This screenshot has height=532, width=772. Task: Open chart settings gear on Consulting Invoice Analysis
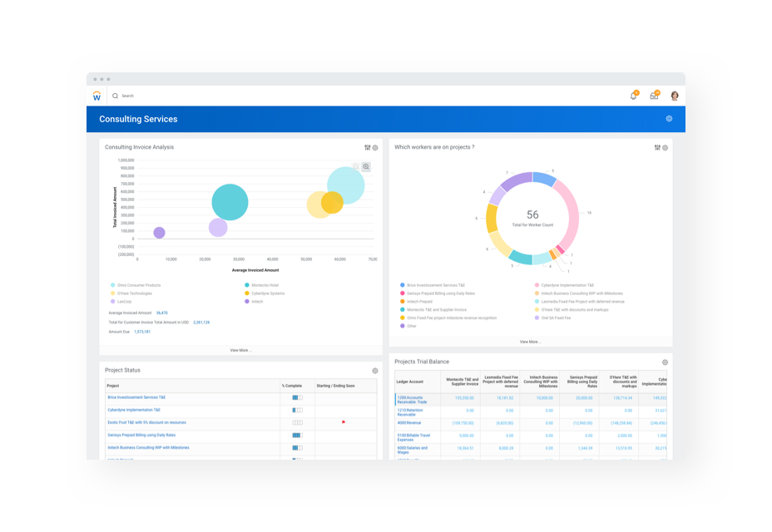[375, 147]
